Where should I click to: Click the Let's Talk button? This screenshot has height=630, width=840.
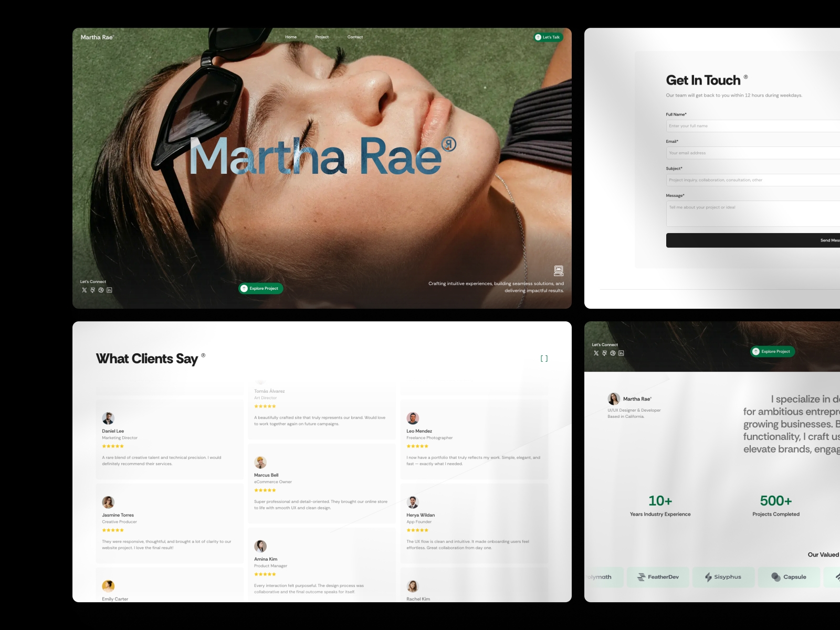tap(548, 37)
